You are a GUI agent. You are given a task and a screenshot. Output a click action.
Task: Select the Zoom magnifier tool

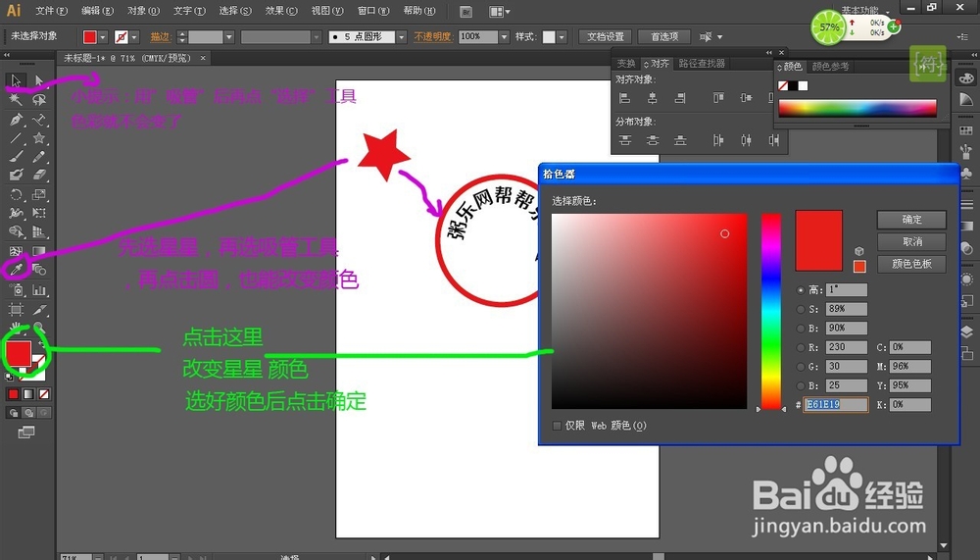[x=39, y=327]
